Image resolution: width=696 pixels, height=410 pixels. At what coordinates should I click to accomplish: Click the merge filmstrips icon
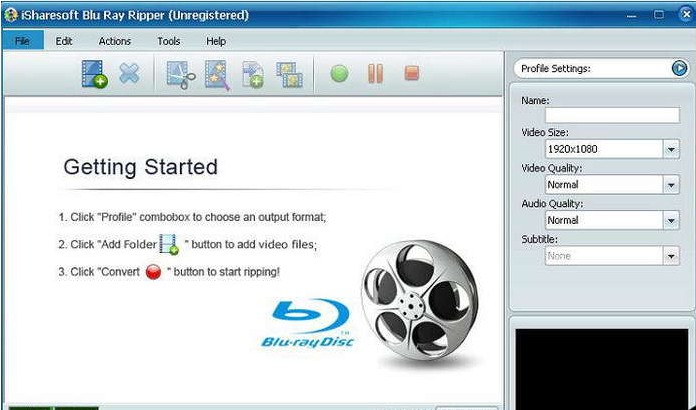(289, 74)
